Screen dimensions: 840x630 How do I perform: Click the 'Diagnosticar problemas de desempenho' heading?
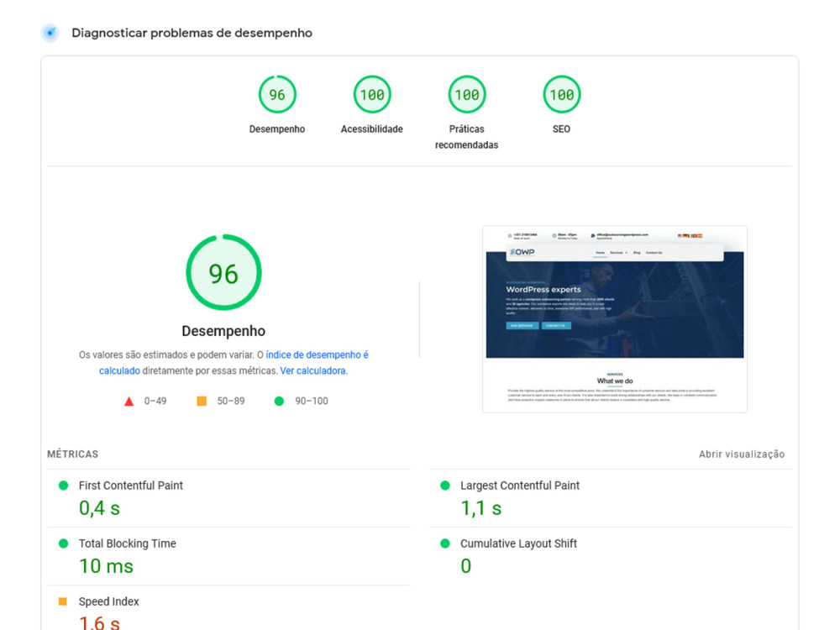(x=192, y=33)
